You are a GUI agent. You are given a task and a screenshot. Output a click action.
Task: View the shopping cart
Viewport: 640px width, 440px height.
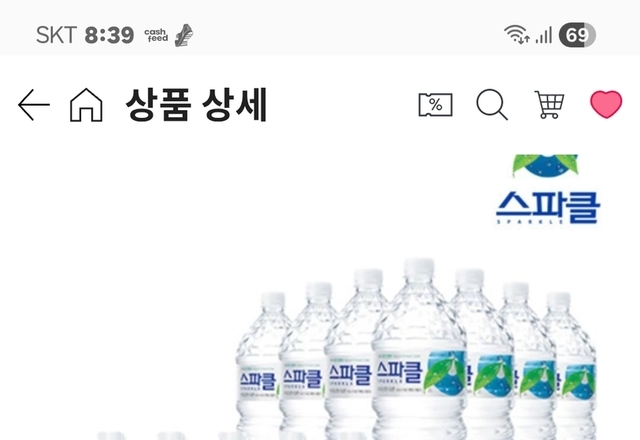tap(549, 104)
